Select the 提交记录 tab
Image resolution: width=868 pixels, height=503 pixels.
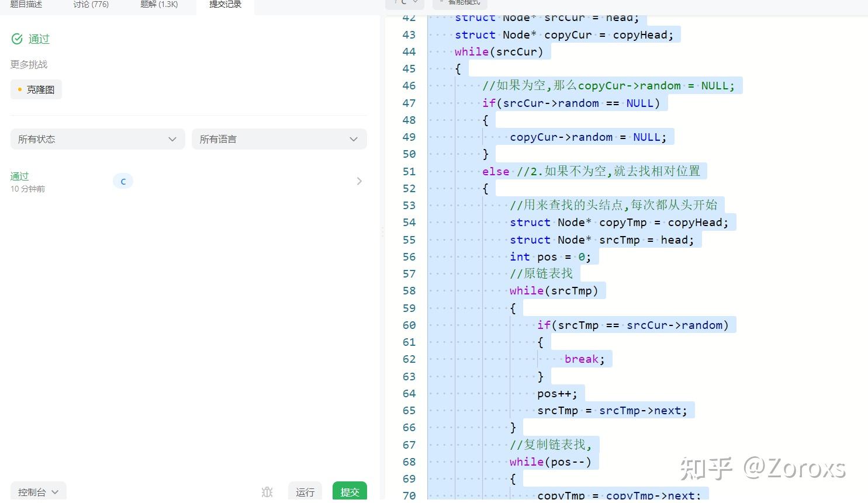tap(224, 4)
